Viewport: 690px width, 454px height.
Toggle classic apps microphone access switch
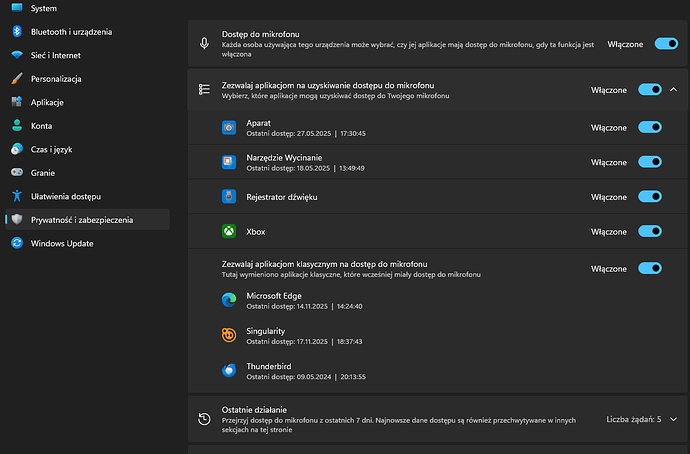[x=649, y=268]
